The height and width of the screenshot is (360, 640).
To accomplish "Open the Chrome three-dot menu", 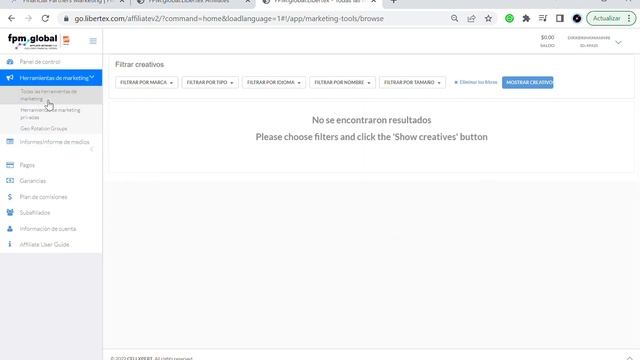I will pyautogui.click(x=629, y=18).
